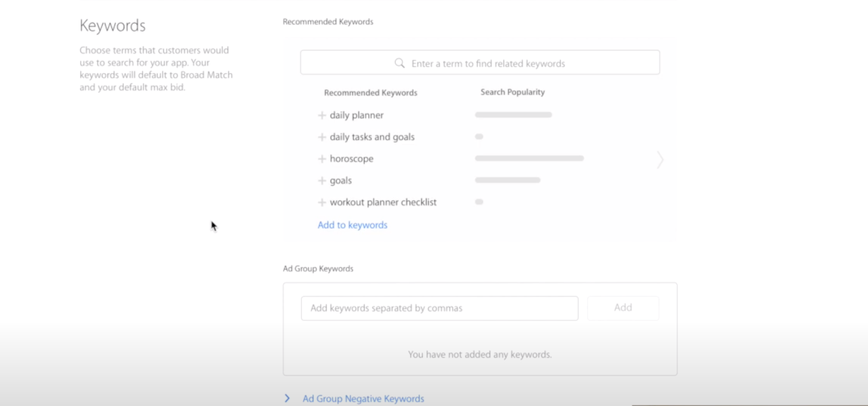
Task: Click the plus icon next to "horoscope"
Action: pyautogui.click(x=322, y=159)
